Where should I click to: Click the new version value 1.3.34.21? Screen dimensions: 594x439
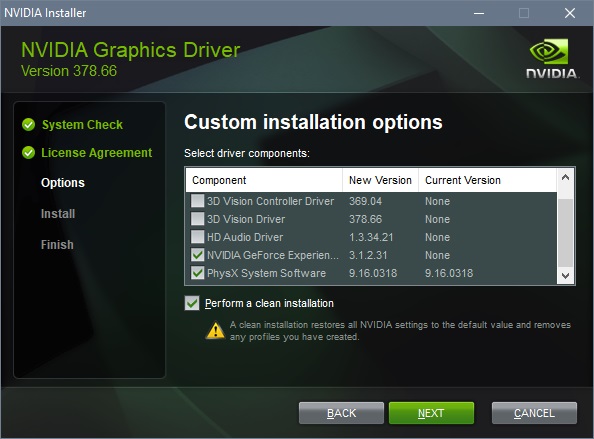click(x=371, y=237)
